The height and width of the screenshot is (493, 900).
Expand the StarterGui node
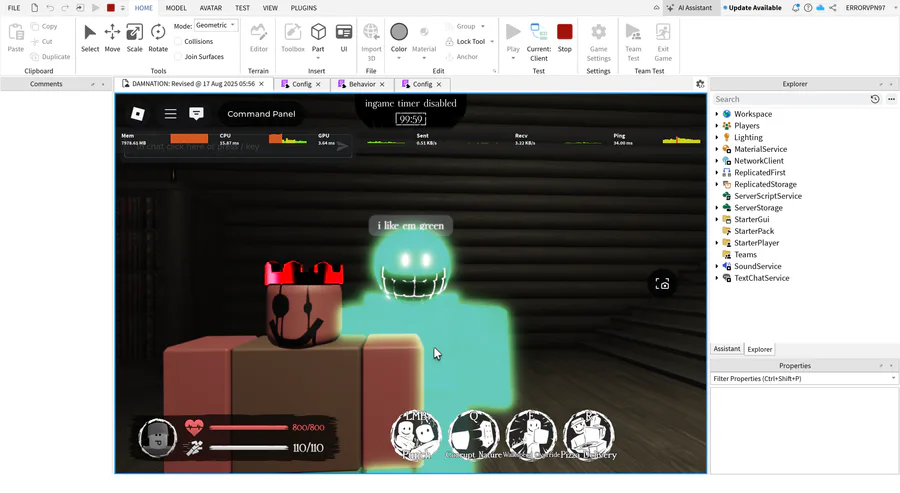tap(716, 219)
